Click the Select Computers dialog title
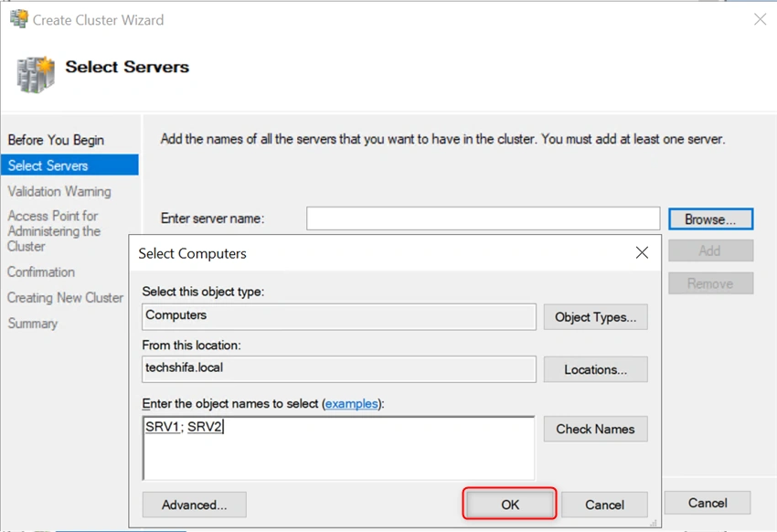The width and height of the screenshot is (777, 532). pos(192,253)
